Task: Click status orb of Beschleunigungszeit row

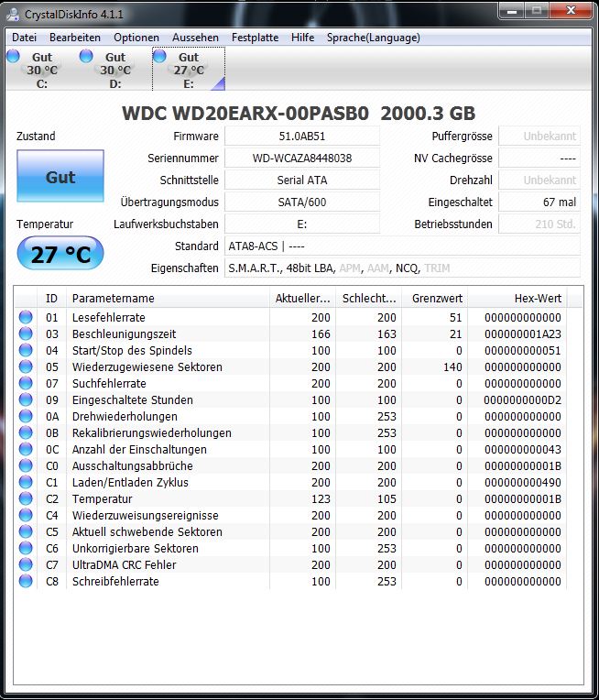Action: pos(26,334)
